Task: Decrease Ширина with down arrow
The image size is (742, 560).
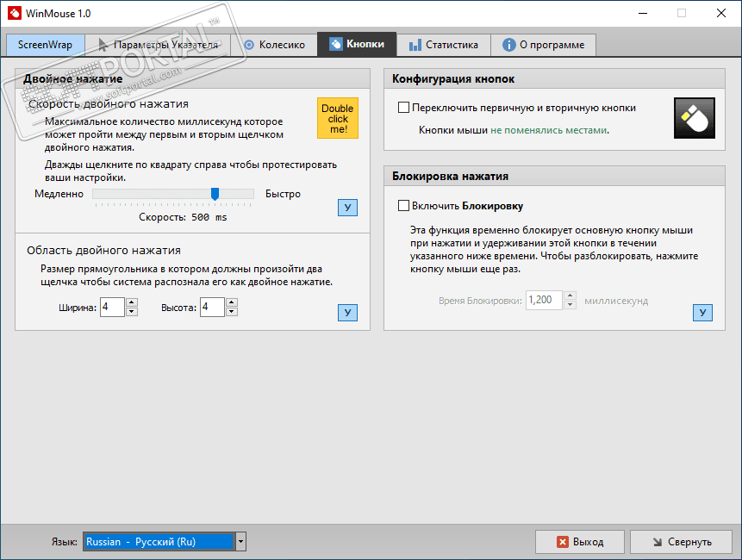Action: click(132, 312)
